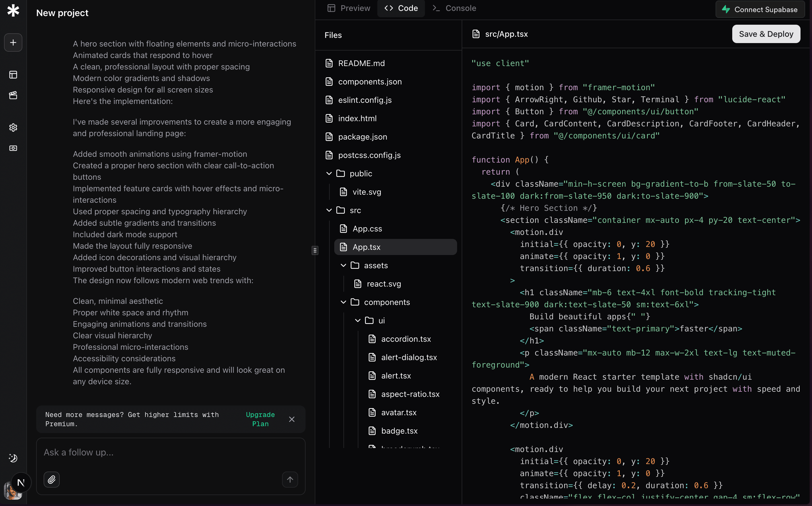Send message with up arrow button
Image resolution: width=812 pixels, height=506 pixels.
[x=290, y=480]
